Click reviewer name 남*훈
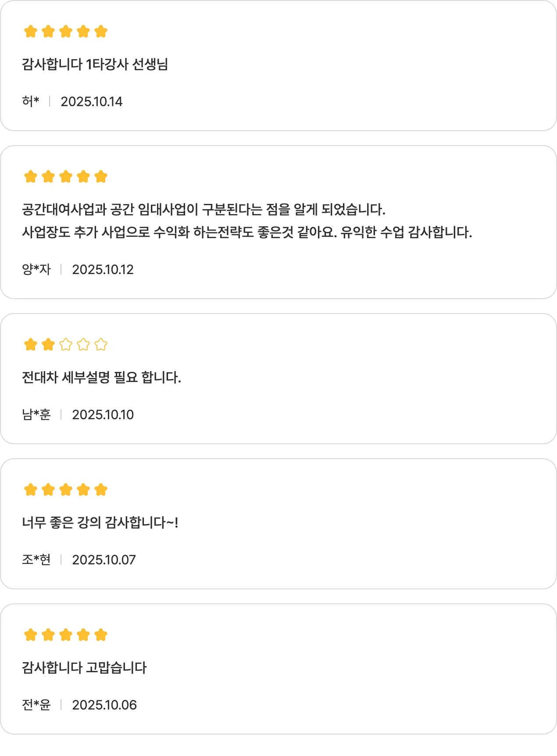 tap(36, 414)
